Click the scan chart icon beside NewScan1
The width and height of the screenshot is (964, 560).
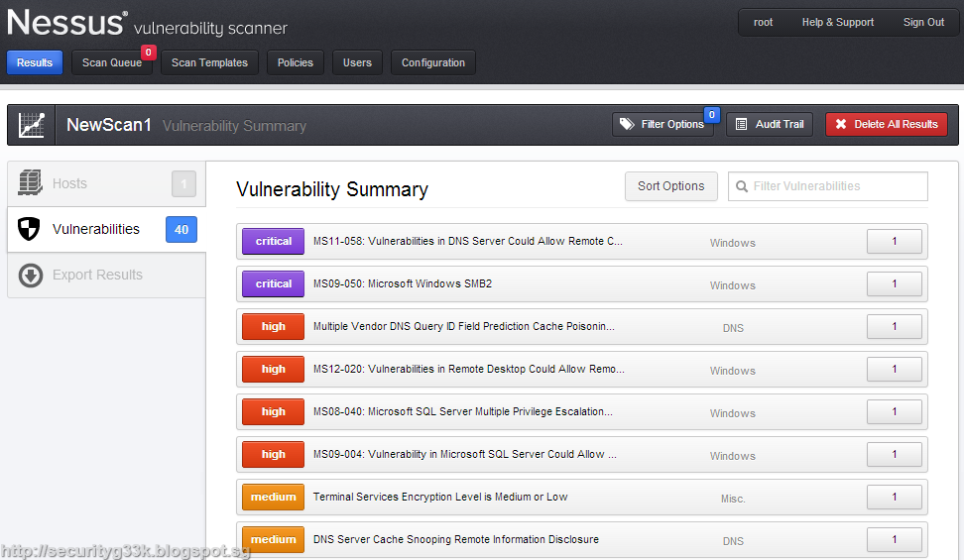point(32,126)
